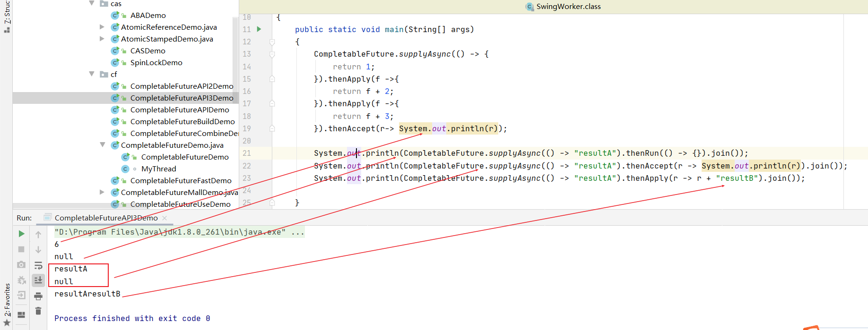Collapse CompletableFutureDemo.java node

pos(102,145)
